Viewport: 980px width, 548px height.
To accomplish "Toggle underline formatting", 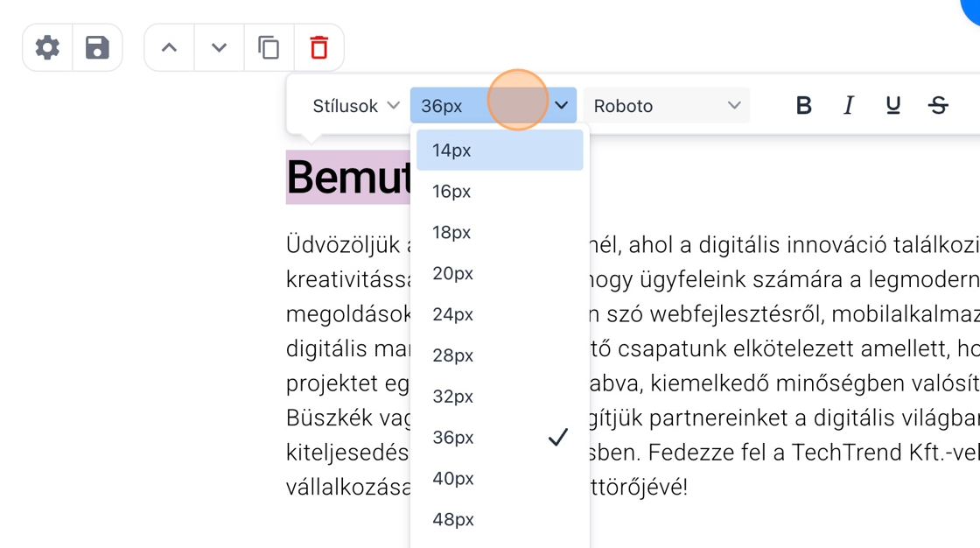I will [892, 106].
